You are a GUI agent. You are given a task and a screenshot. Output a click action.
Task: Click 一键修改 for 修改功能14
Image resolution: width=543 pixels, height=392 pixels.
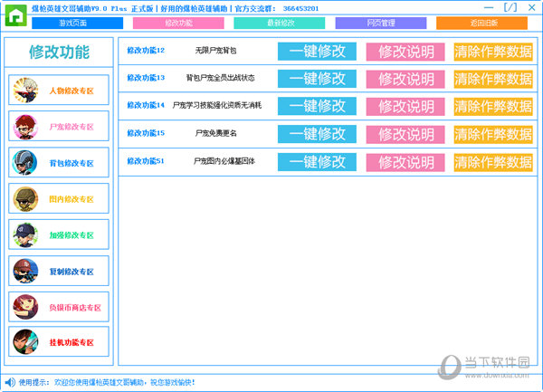coord(317,106)
